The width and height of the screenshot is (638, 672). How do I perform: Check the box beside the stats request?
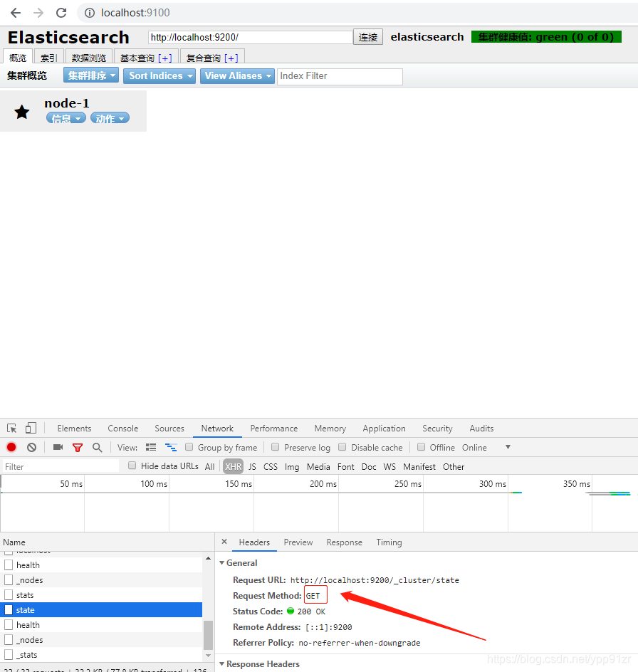tap(9, 595)
